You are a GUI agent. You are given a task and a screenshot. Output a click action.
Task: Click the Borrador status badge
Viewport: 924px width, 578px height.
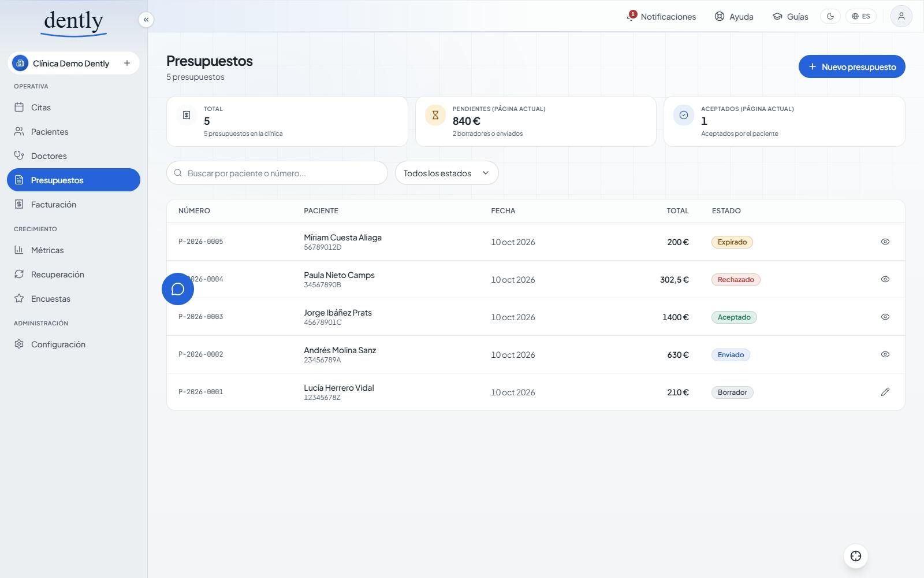tap(732, 392)
